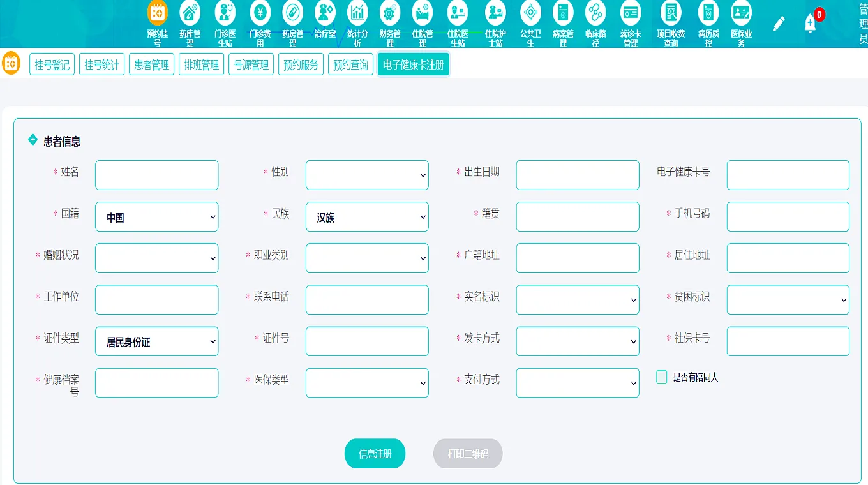Open the 治疗室 module icon
This screenshot has width=868, height=485.
(x=325, y=13)
